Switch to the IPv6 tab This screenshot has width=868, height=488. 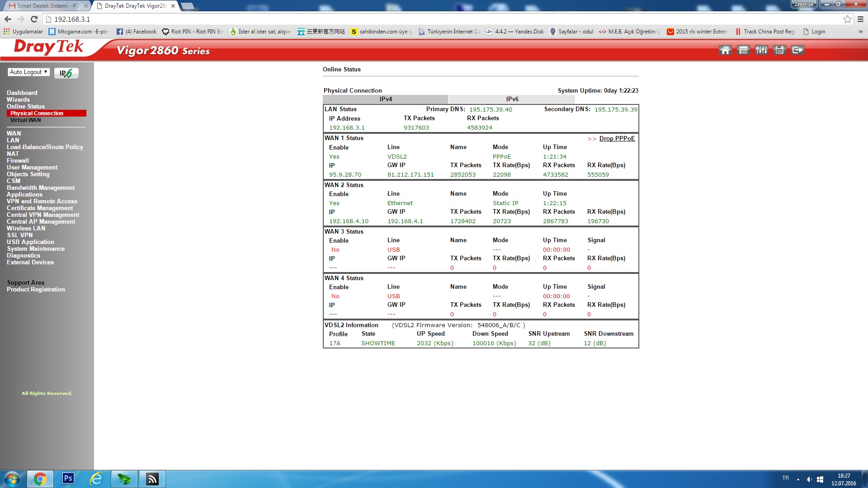click(512, 99)
